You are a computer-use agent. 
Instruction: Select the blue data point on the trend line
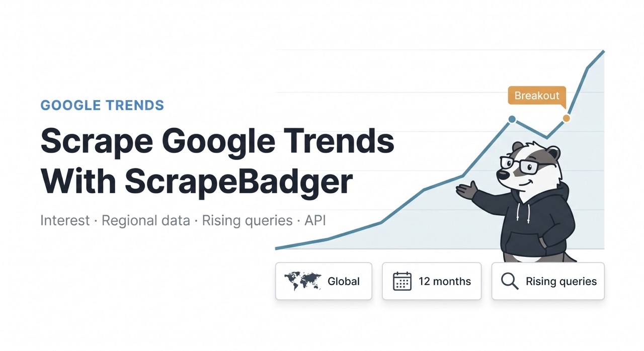512,119
